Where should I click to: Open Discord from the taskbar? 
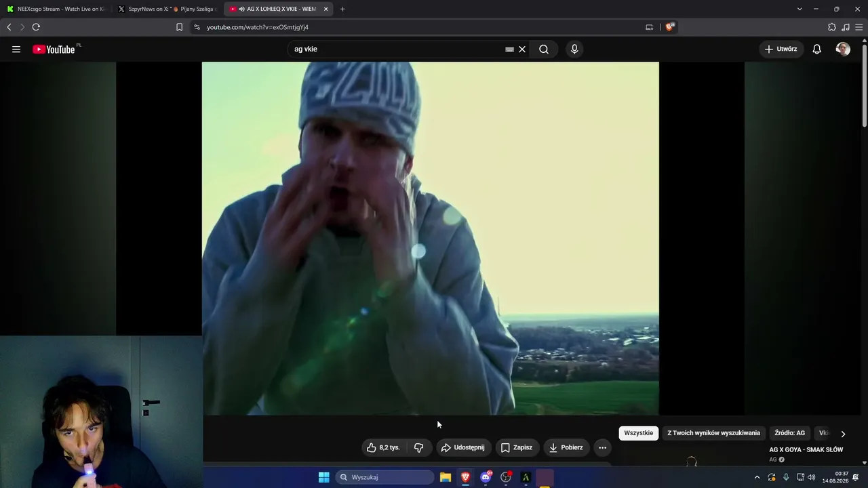[486, 477]
